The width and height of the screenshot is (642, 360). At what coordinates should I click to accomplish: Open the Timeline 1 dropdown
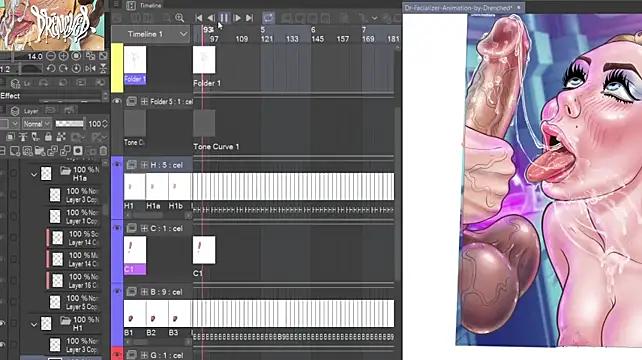tap(150, 34)
